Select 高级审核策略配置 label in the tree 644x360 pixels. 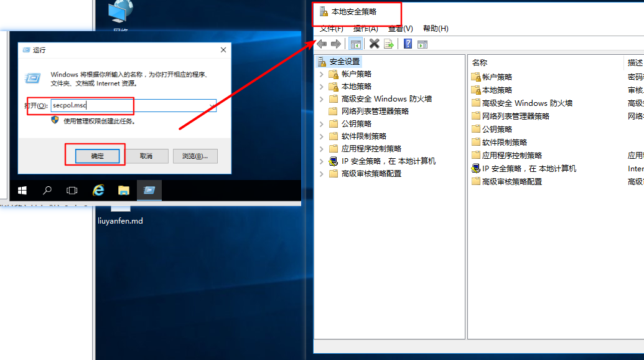371,173
